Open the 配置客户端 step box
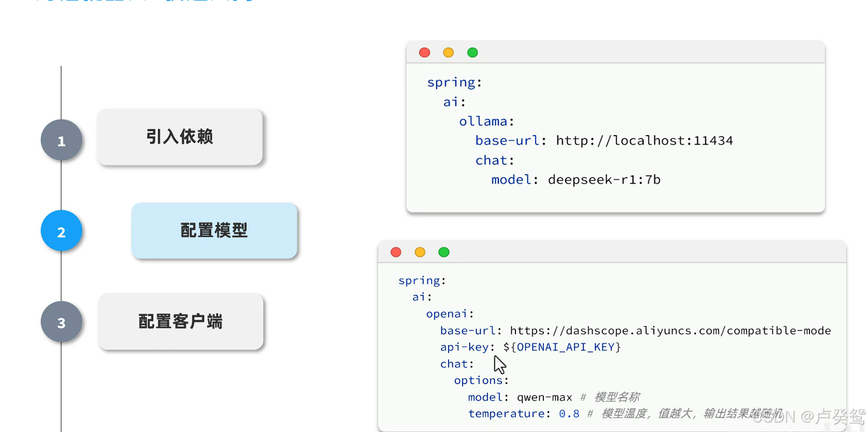The width and height of the screenshot is (868, 432). [181, 321]
